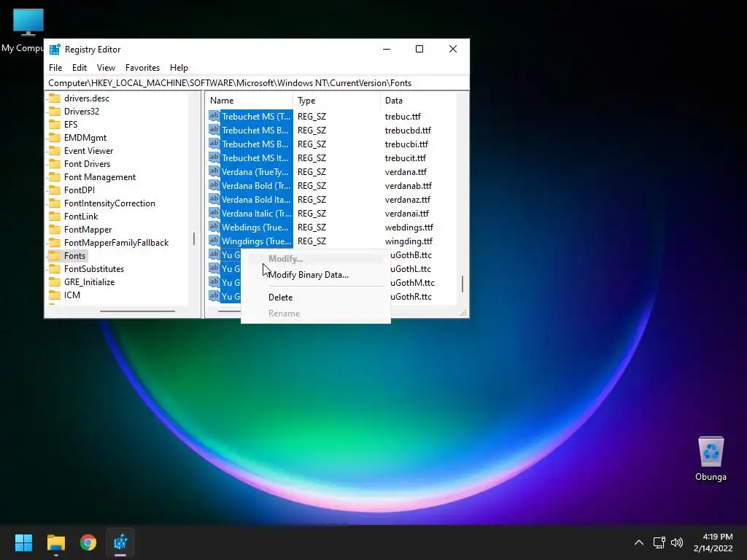Maximize the Registry Editor window
The image size is (747, 560).
[x=419, y=49]
